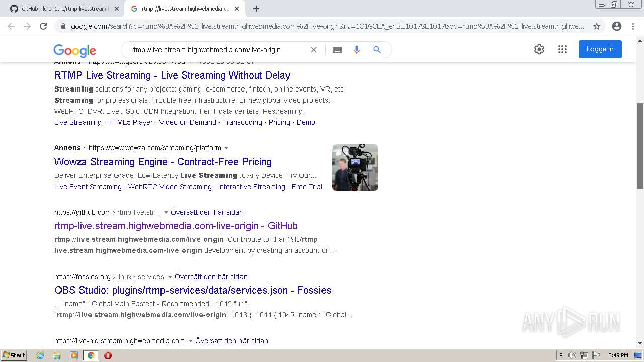This screenshot has width=644, height=362.
Task: Translate the live-nld.stream.highwebmedia result page
Action: [231, 341]
